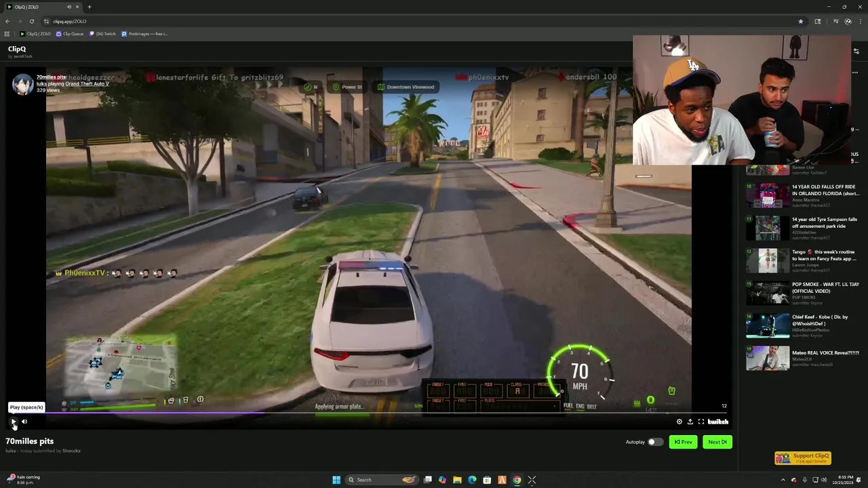Open the weather widget 'Rain coming'
Image resolution: width=868 pixels, height=488 pixels.
[x=23, y=479]
